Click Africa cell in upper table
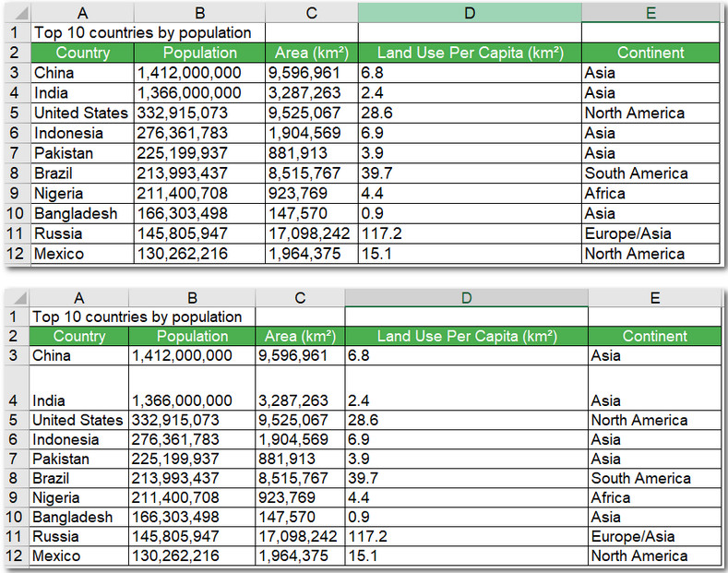This screenshot has width=728, height=573. tap(650, 193)
